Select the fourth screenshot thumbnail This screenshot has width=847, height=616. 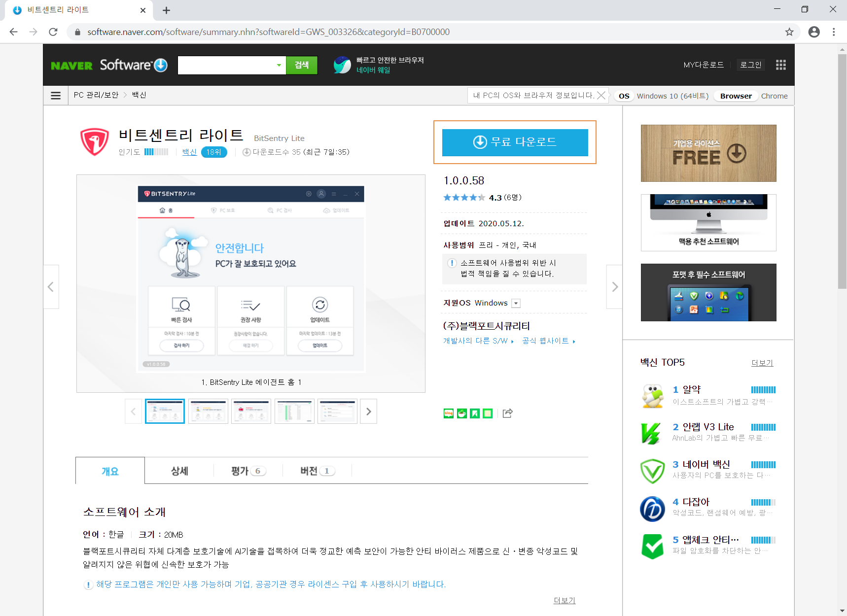294,411
